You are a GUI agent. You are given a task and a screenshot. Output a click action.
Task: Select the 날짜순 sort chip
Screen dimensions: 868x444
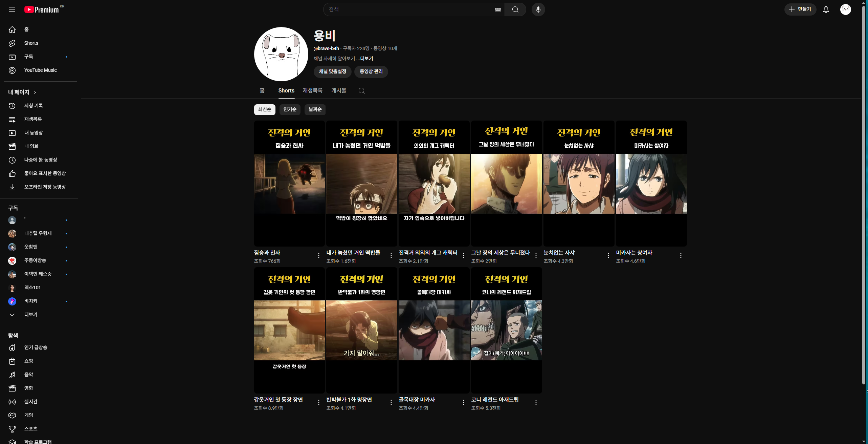point(315,109)
